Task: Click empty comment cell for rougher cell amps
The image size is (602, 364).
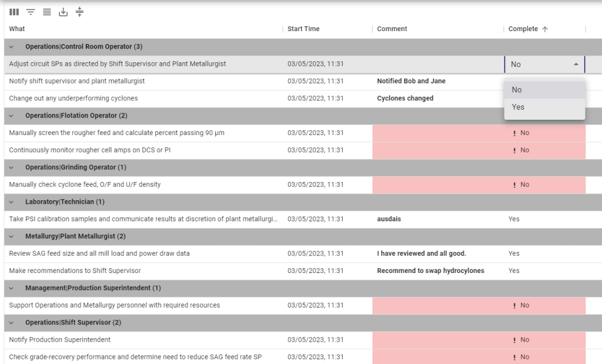Action: (437, 150)
